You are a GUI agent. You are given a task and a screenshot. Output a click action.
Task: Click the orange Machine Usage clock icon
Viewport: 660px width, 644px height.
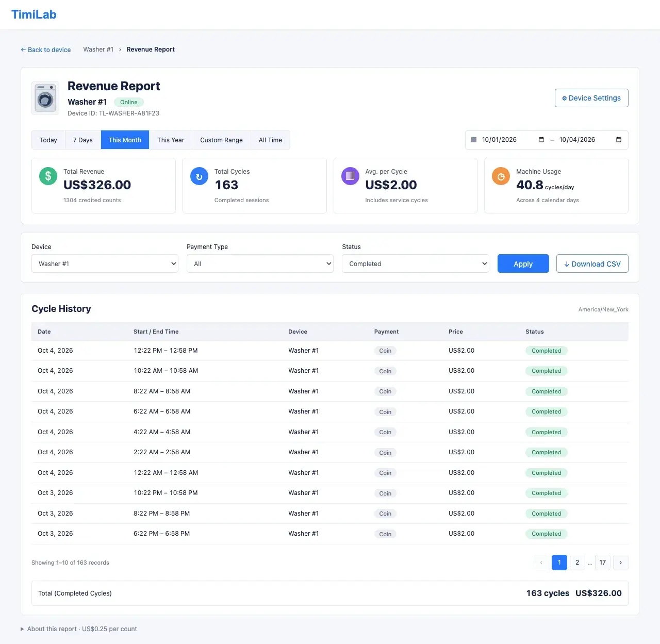tap(501, 176)
